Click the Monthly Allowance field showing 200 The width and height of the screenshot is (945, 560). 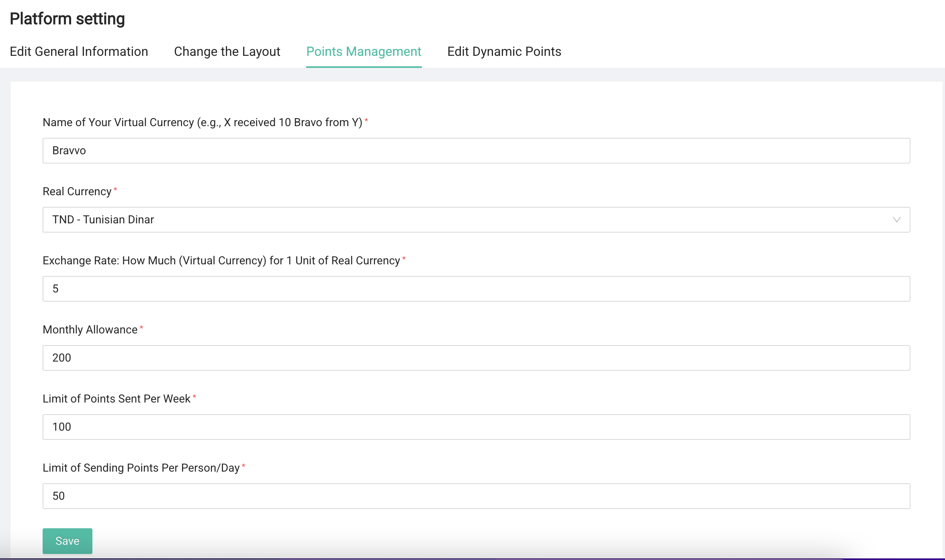click(x=476, y=358)
